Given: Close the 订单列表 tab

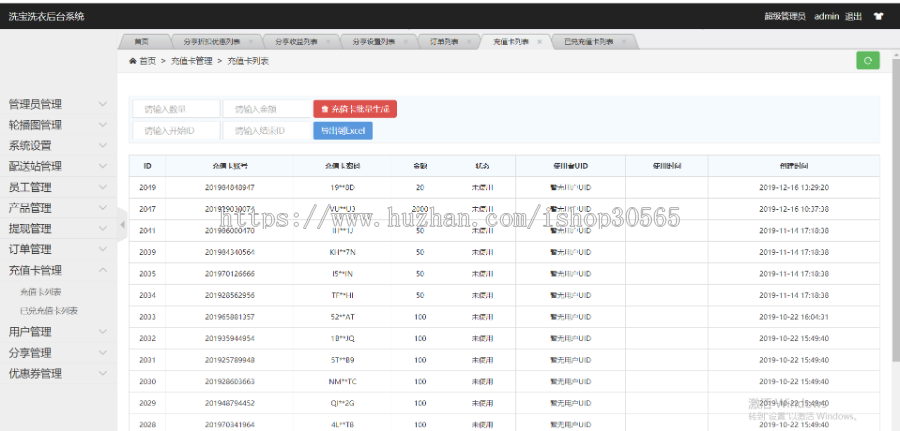Looking at the screenshot, I should 468,42.
